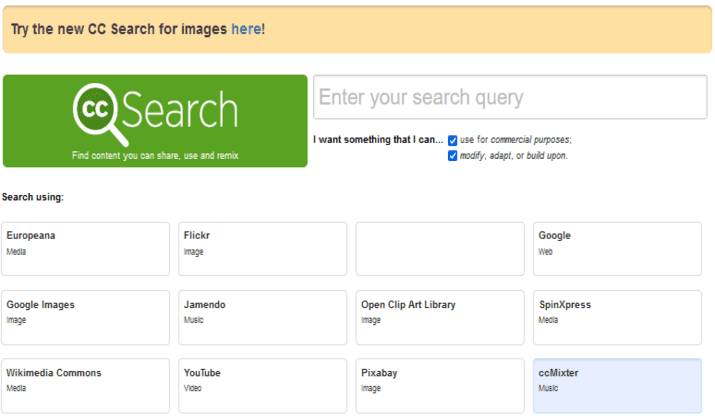
Task: Click the 'Search using:' label
Action: tap(33, 197)
